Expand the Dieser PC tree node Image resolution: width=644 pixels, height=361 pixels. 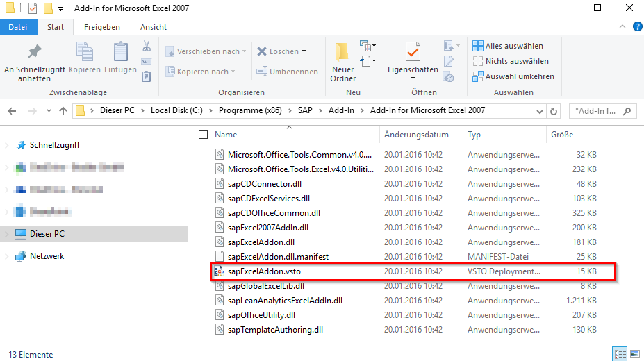[6, 234]
